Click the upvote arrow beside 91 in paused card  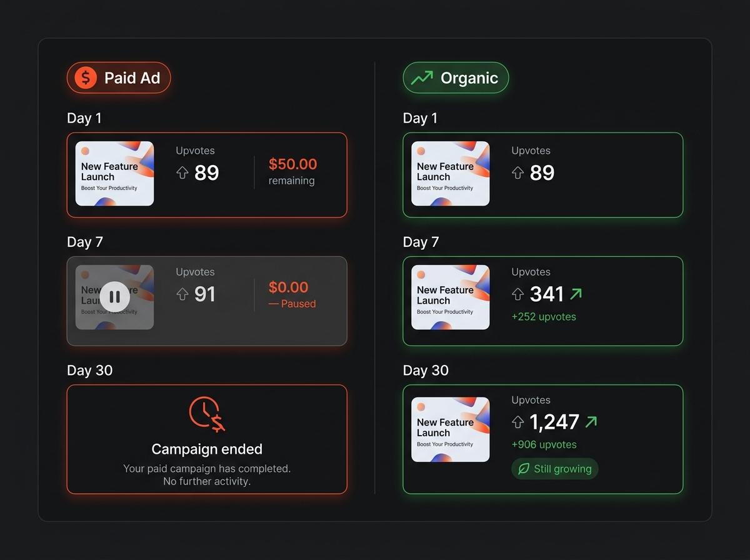click(x=182, y=294)
